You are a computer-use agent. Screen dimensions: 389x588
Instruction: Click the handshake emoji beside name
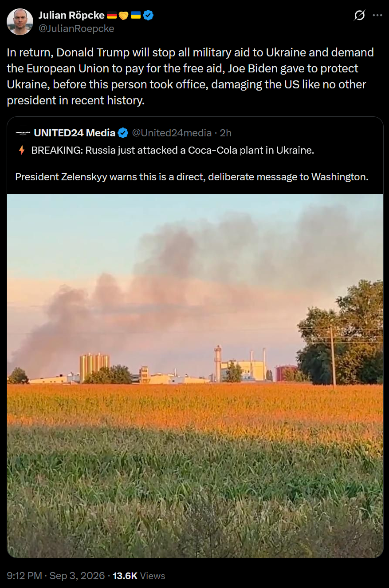[123, 15]
